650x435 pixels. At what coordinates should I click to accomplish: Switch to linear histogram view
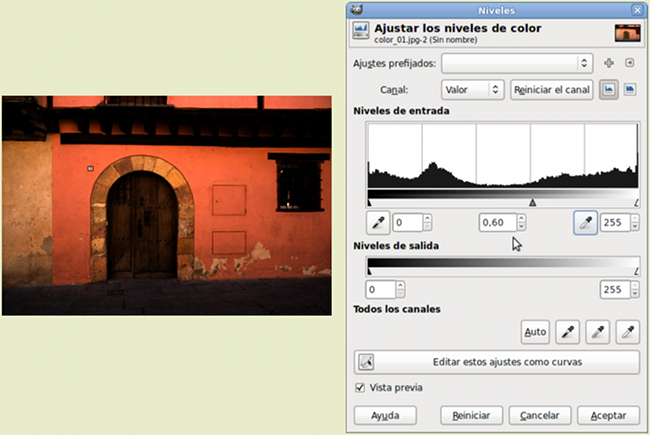pyautogui.click(x=609, y=90)
